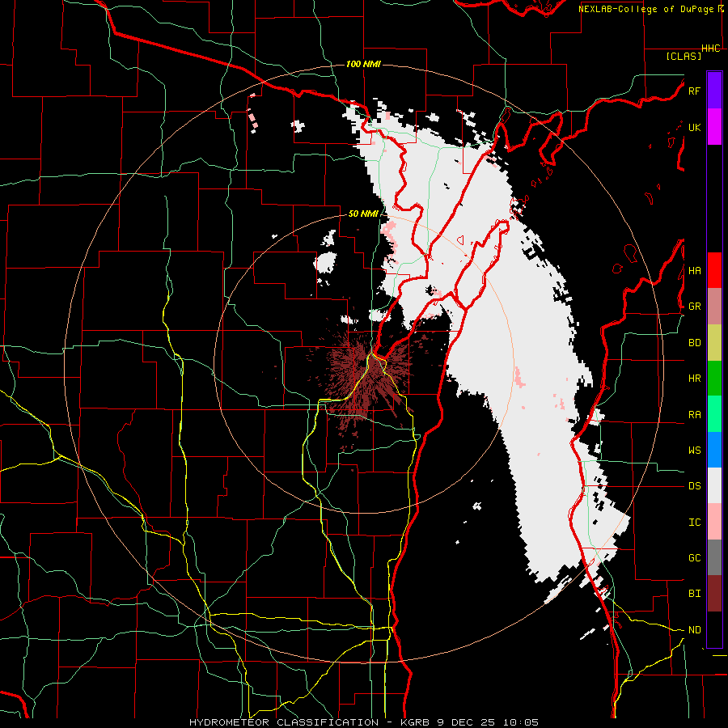
Task: Click the BI legend label
Action: tap(694, 594)
